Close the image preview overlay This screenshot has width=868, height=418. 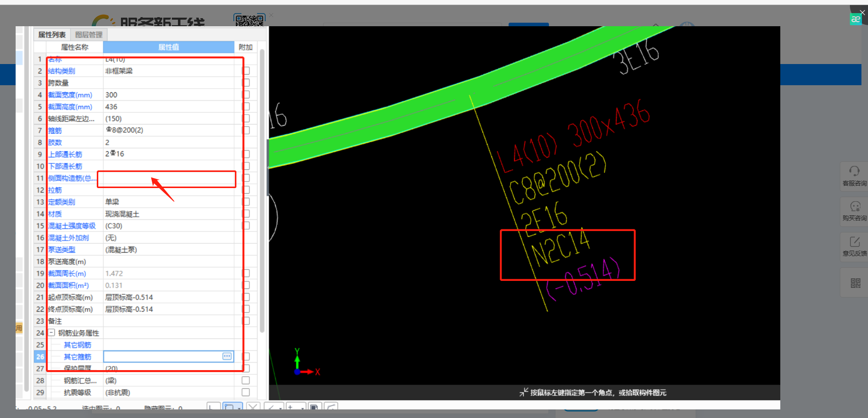pyautogui.click(x=862, y=13)
